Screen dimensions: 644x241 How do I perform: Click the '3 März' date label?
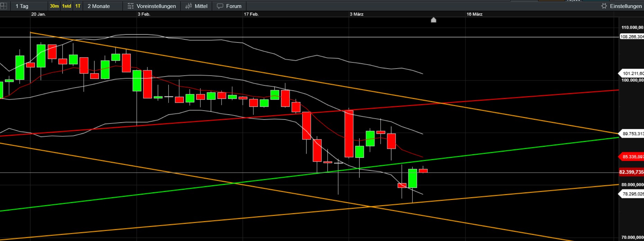coord(356,14)
